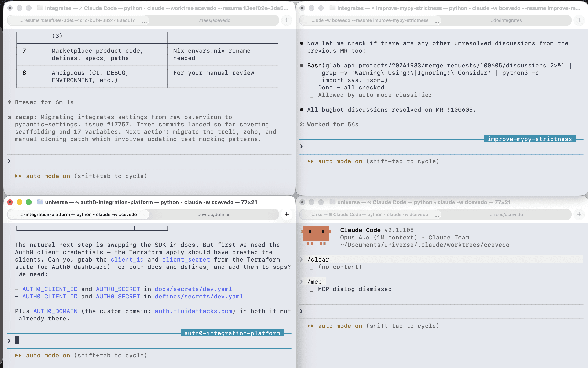Expand the /clear command entry chevron
Screen dimensions: 588x368
click(x=301, y=259)
